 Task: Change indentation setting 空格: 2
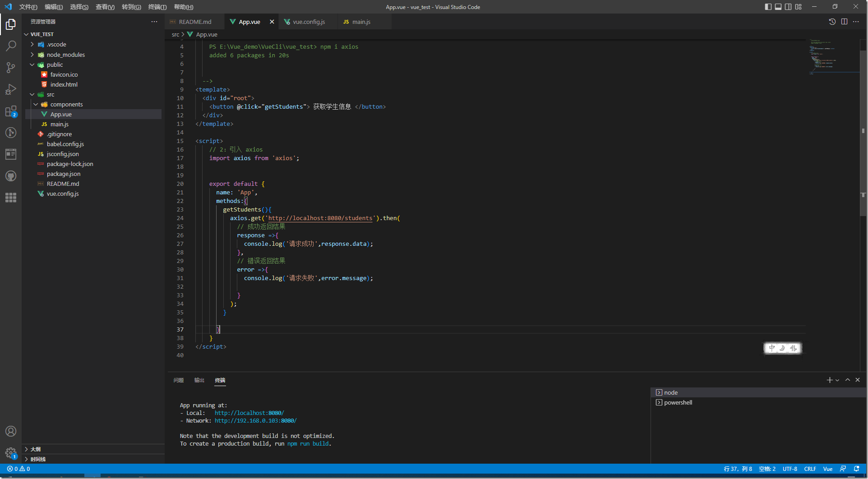(767, 469)
